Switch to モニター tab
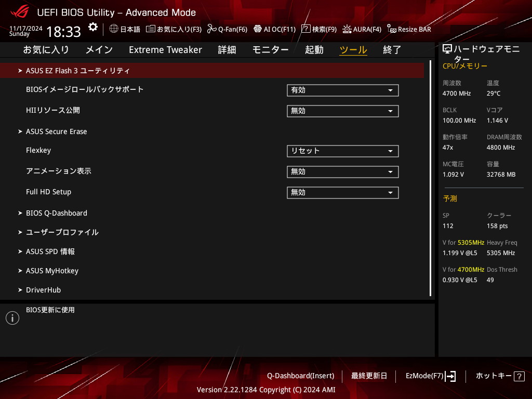 click(270, 50)
